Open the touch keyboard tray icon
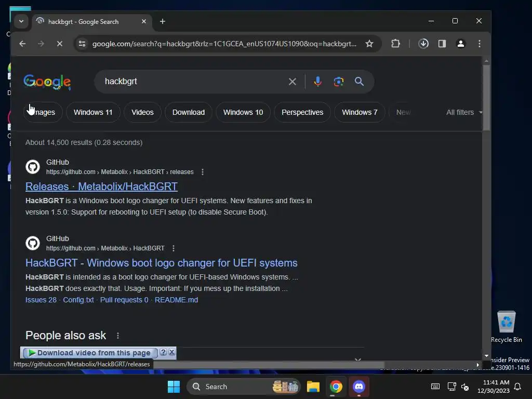The height and width of the screenshot is (399, 532). 435,387
